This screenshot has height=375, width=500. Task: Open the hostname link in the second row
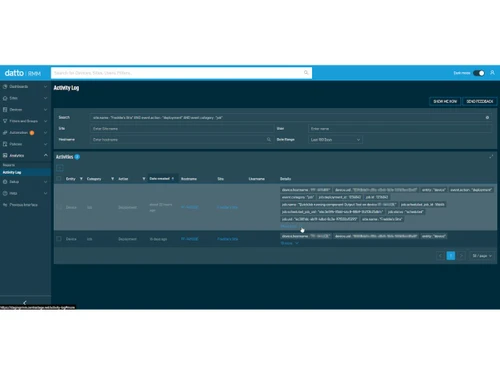pos(190,239)
